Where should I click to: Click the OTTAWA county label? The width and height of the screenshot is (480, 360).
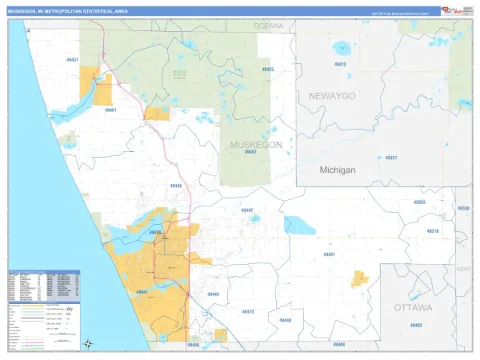pos(413,308)
